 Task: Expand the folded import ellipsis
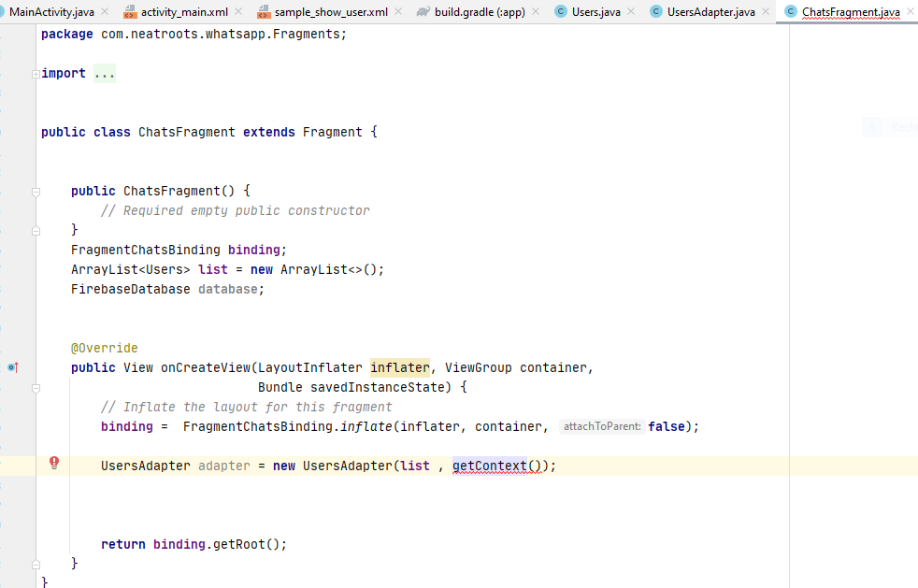(x=104, y=74)
